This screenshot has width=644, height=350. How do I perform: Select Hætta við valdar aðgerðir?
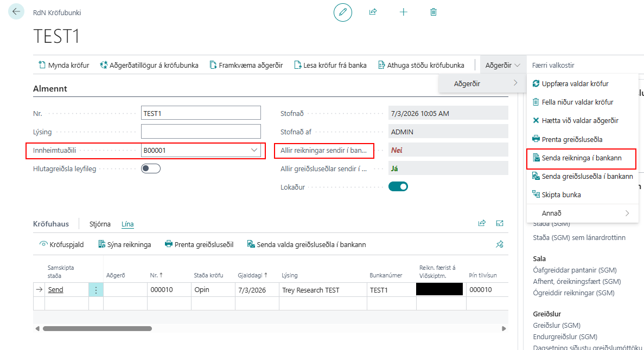(582, 121)
